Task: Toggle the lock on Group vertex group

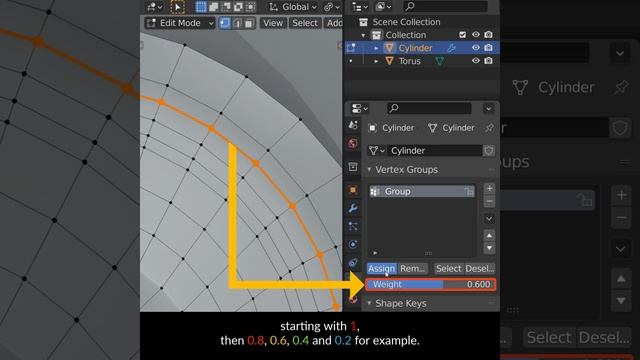Action: tap(469, 191)
